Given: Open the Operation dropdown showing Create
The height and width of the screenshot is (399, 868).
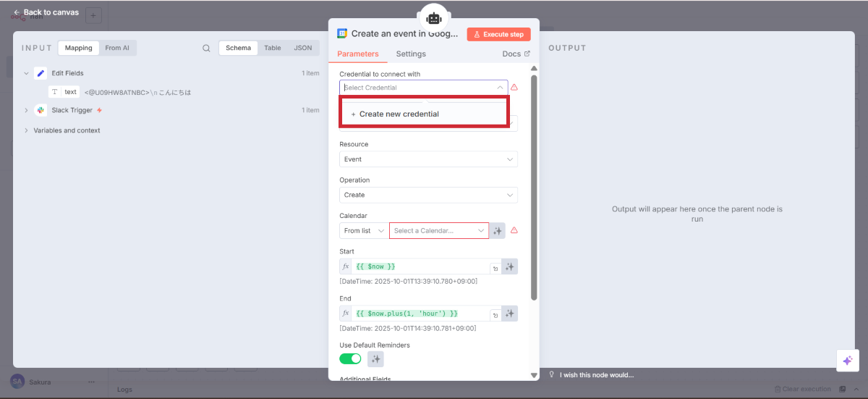Looking at the screenshot, I should pos(428,195).
